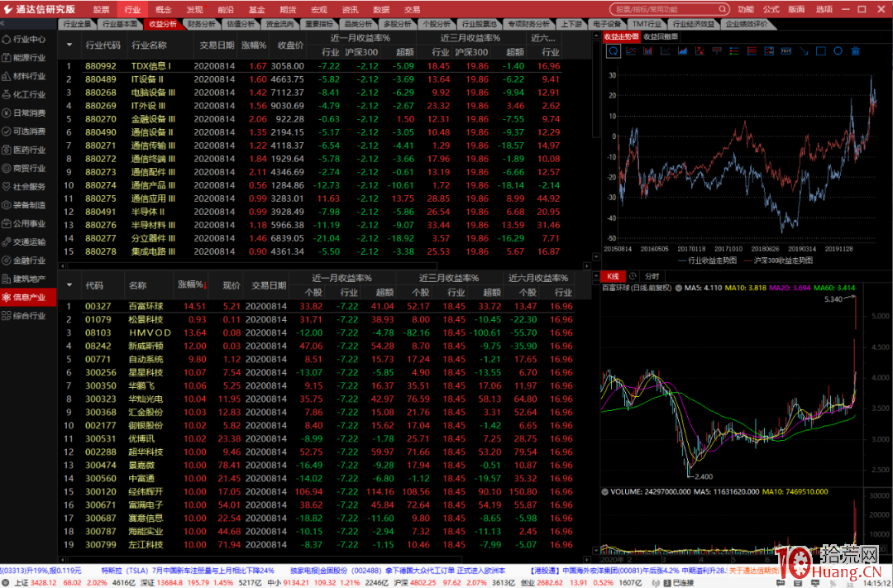Switch to the 分时 chart tab
The height and width of the screenshot is (588, 893).
(x=652, y=276)
